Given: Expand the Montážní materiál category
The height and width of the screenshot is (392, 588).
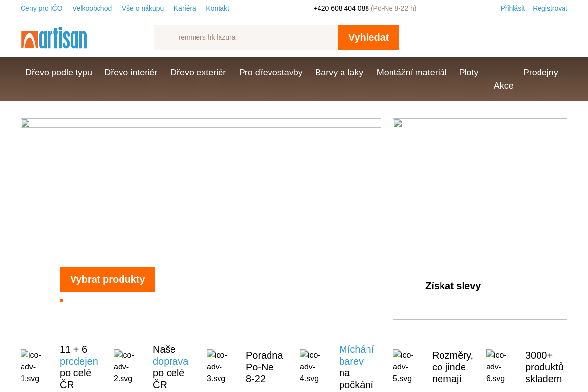Looking at the screenshot, I should click(412, 73).
